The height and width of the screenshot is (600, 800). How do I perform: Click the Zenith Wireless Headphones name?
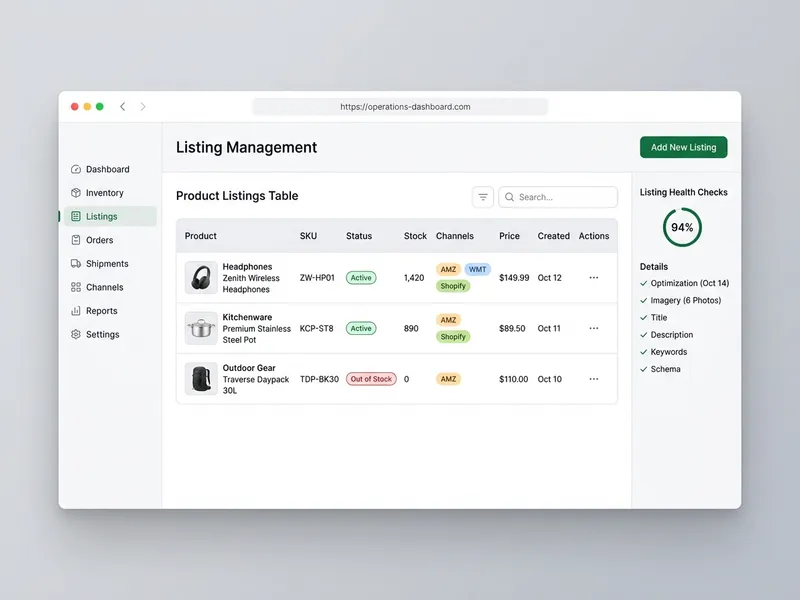point(251,284)
